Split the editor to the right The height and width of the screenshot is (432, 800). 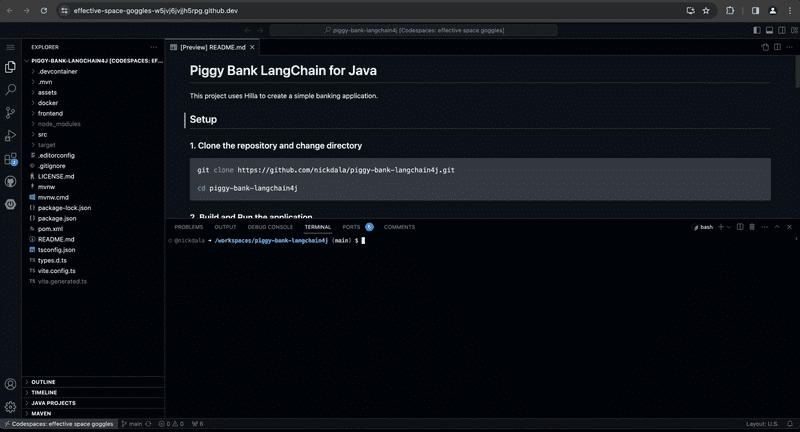point(777,47)
